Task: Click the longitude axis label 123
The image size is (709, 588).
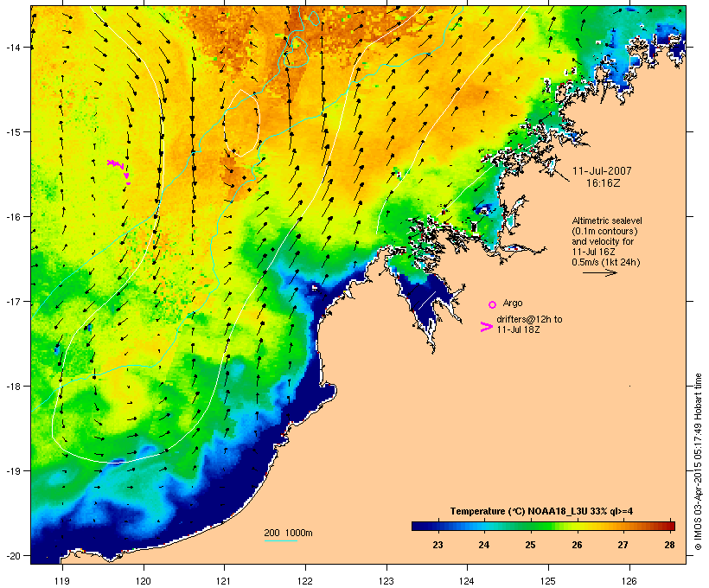Action: [x=386, y=581]
